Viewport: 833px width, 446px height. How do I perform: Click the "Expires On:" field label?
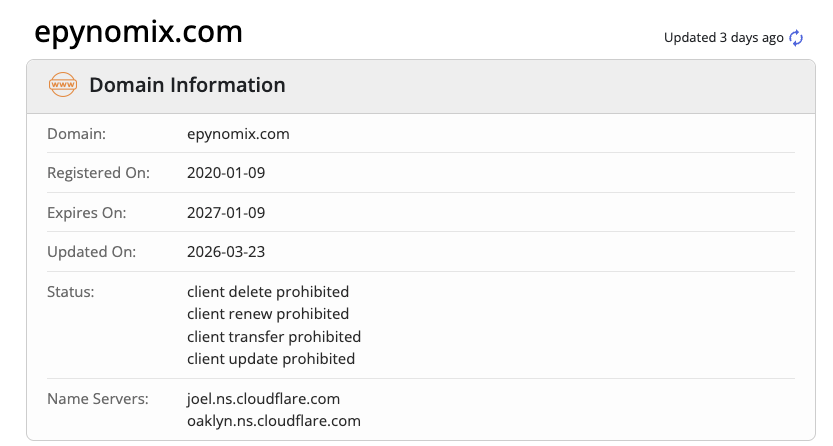[x=86, y=212]
